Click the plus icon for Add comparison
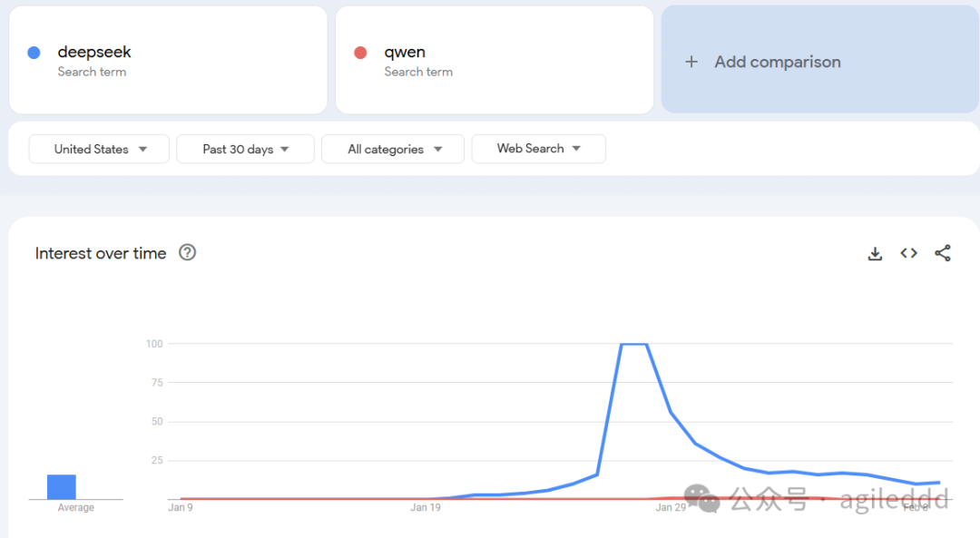This screenshot has height=538, width=980. [691, 62]
